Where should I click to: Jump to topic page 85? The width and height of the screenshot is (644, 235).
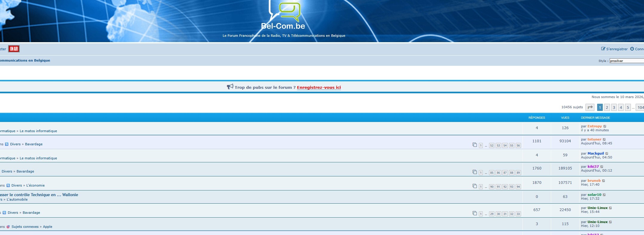492,173
